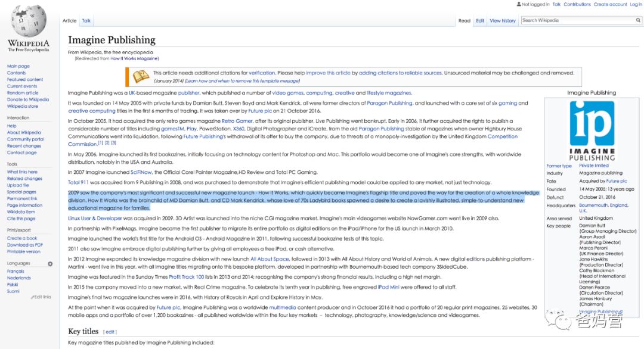Switch language to Français
The height and width of the screenshot is (349, 644).
point(16,271)
